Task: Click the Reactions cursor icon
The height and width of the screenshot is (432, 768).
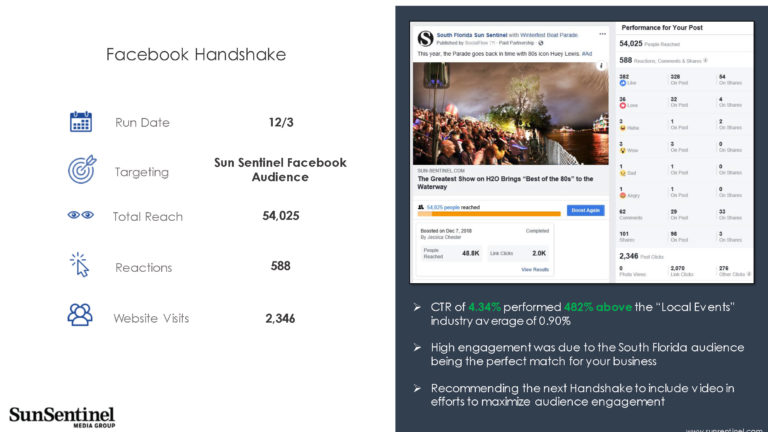Action: pyautogui.click(x=80, y=266)
